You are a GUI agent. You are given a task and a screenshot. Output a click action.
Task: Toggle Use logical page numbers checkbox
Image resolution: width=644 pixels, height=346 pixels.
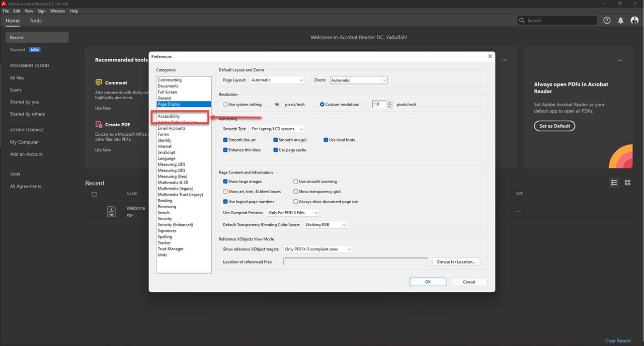coord(225,202)
